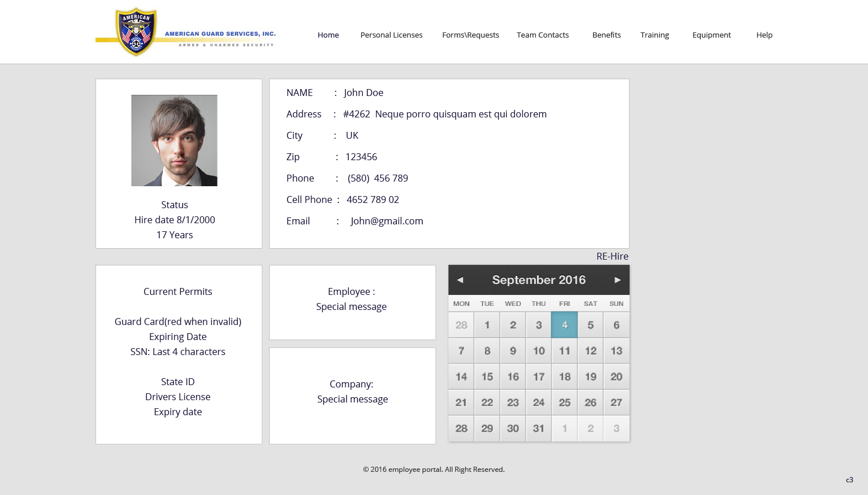Open Personal Licenses page

click(x=391, y=35)
